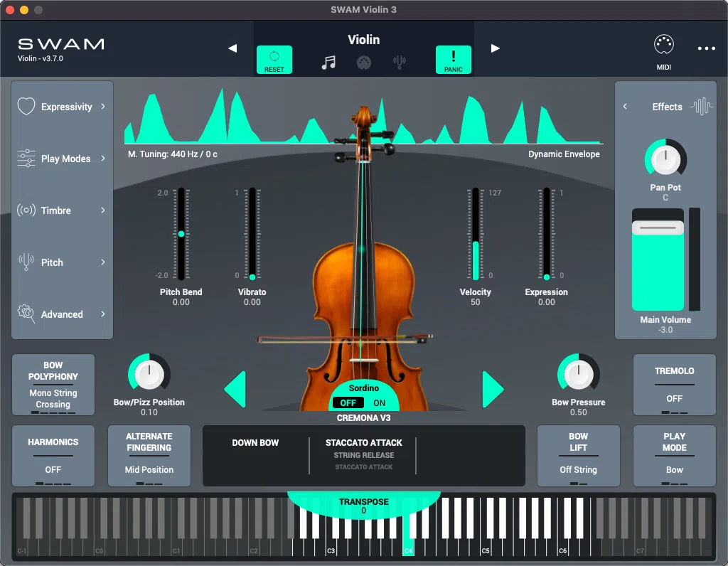Open Expressivity settings via heart icon
The height and width of the screenshot is (566, 728).
[x=26, y=106]
